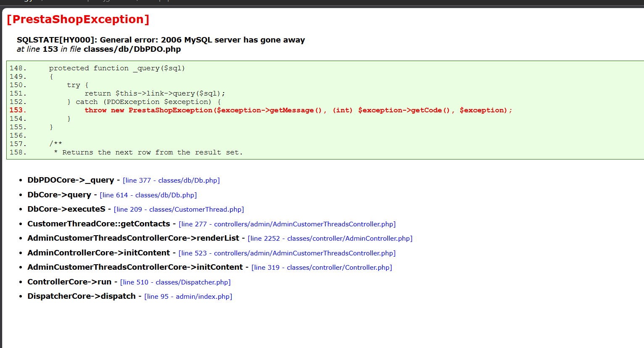Click 'DbCore->executeS' stack entry
The height and width of the screenshot is (348, 644).
(66, 209)
